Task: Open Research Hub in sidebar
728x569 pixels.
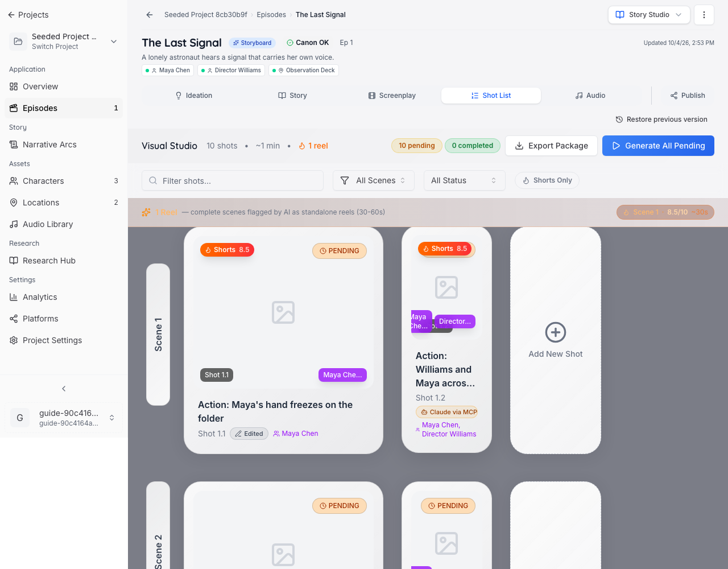Action: tap(64, 261)
